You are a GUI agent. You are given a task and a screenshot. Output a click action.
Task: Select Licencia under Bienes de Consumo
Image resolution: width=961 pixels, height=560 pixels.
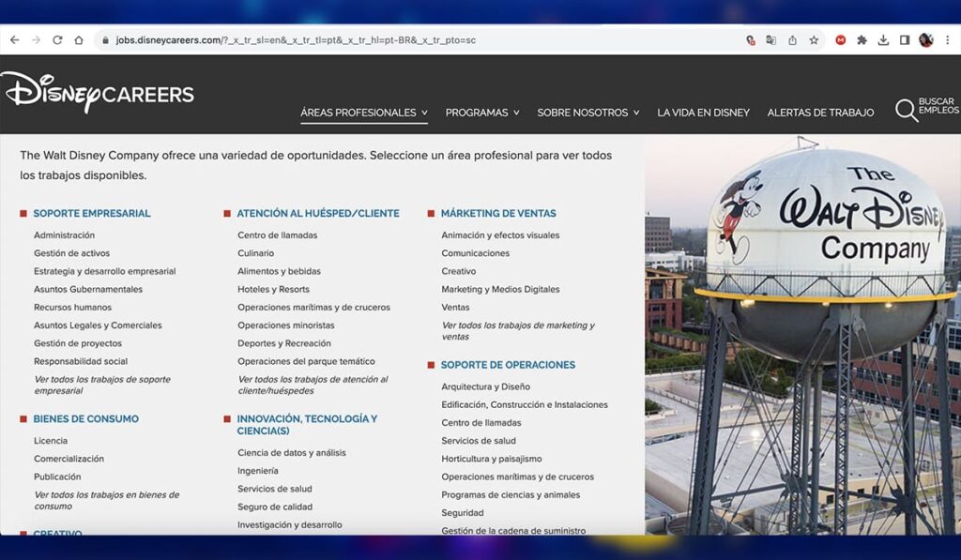(51, 441)
